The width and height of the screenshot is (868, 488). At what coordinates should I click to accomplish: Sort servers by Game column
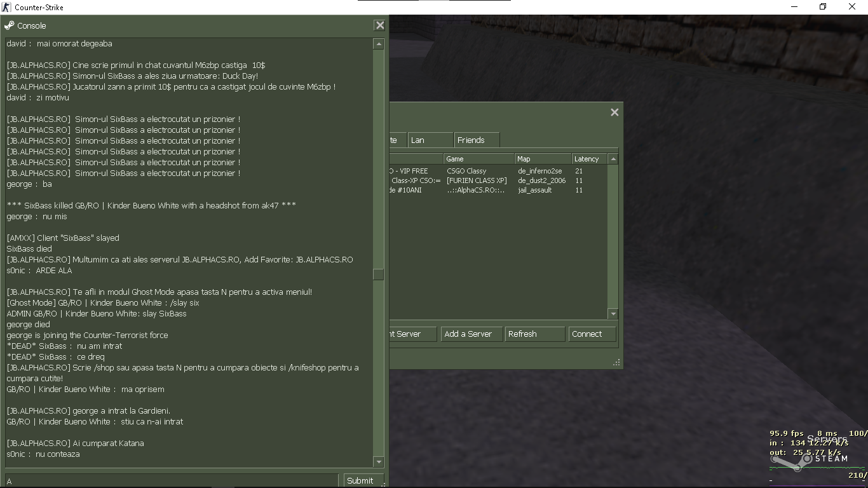[478, 159]
